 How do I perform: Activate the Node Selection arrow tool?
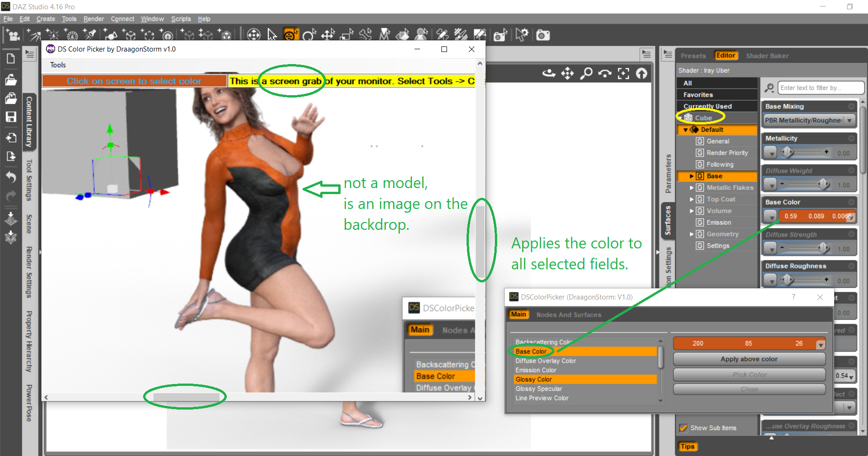(x=272, y=35)
